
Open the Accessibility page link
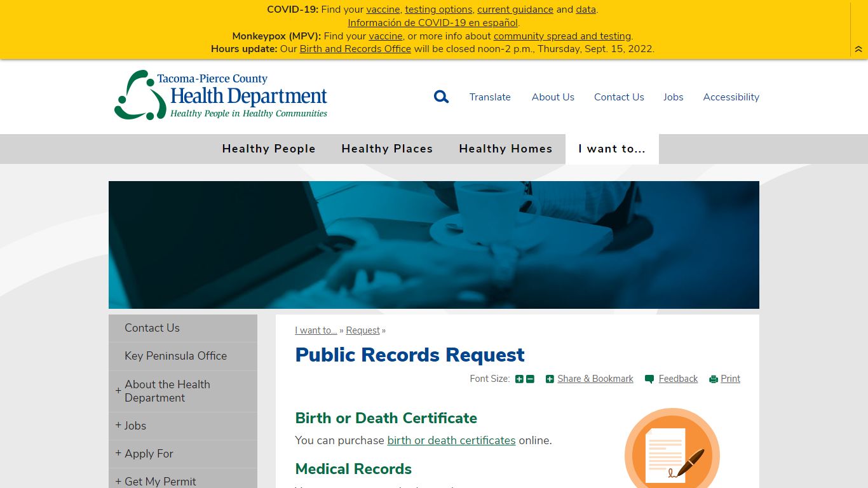731,97
